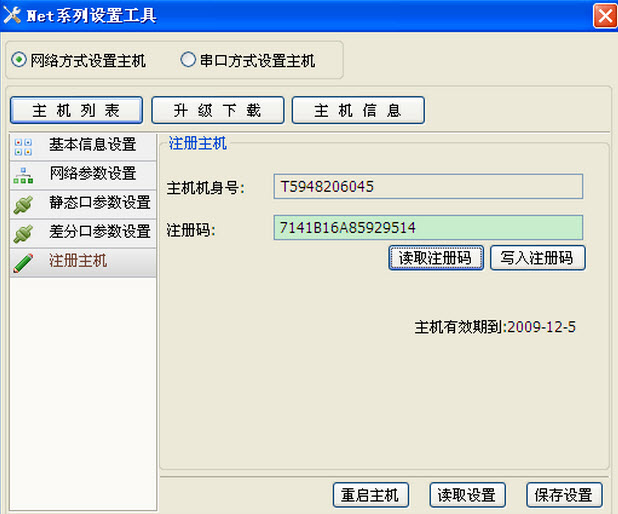Click the 注册码: label
618x514 pixels.
click(191, 230)
